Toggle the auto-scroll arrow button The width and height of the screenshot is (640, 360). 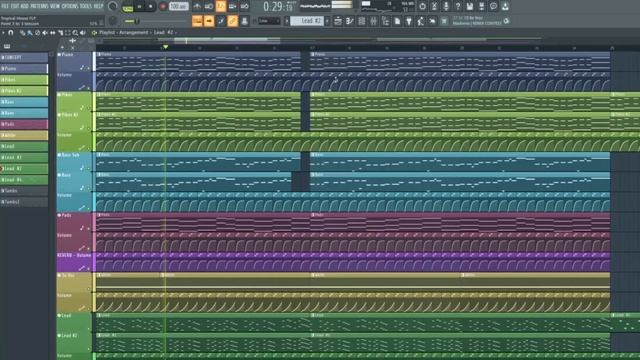click(x=209, y=21)
